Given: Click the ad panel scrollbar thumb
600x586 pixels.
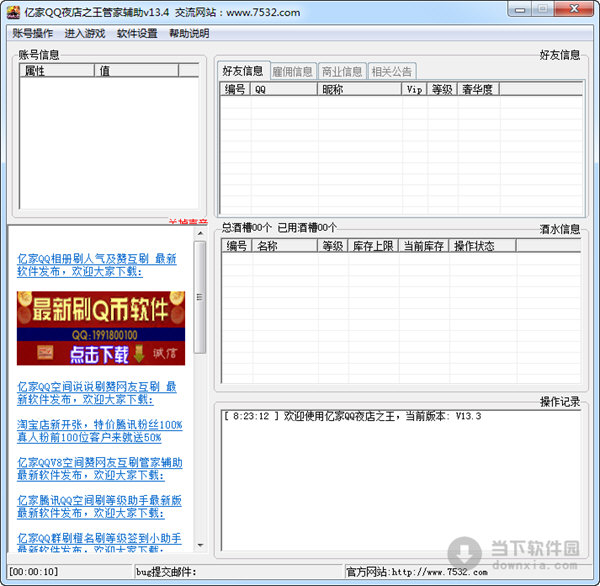Looking at the screenshot, I should coord(200,297).
